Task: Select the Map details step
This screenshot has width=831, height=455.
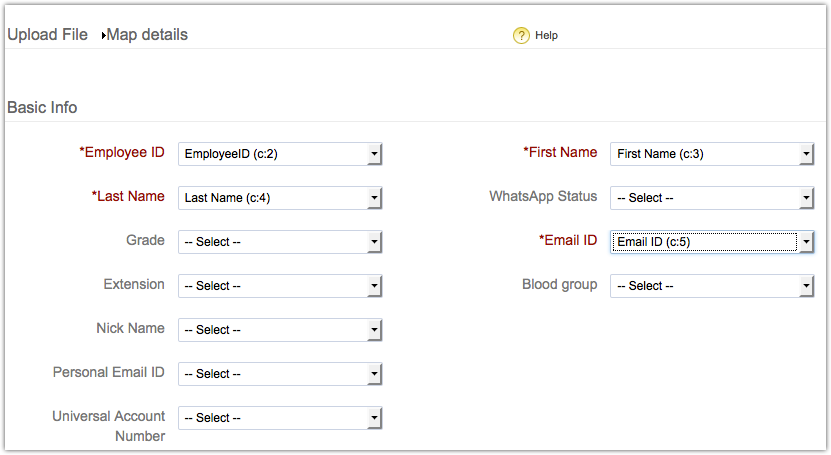Action: pos(147,35)
